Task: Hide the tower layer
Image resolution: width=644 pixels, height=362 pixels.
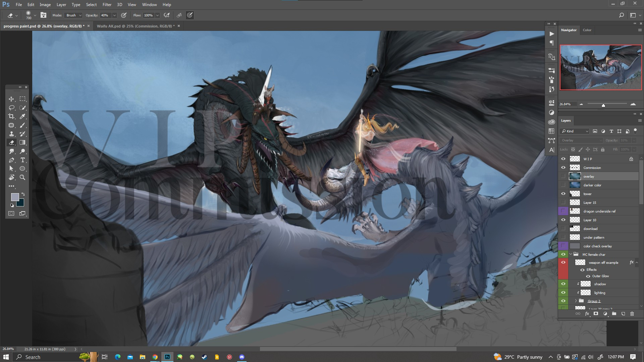Action: point(563,194)
